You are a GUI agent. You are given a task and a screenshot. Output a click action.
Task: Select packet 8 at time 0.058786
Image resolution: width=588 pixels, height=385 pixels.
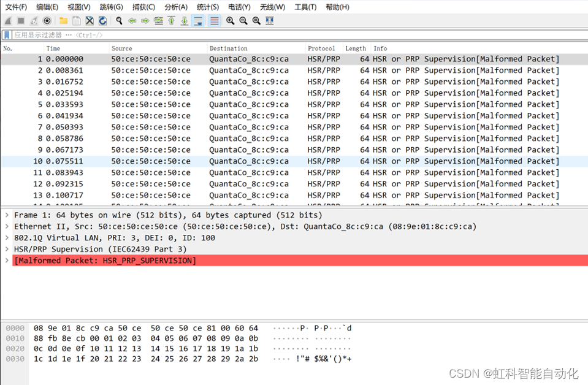294,139
